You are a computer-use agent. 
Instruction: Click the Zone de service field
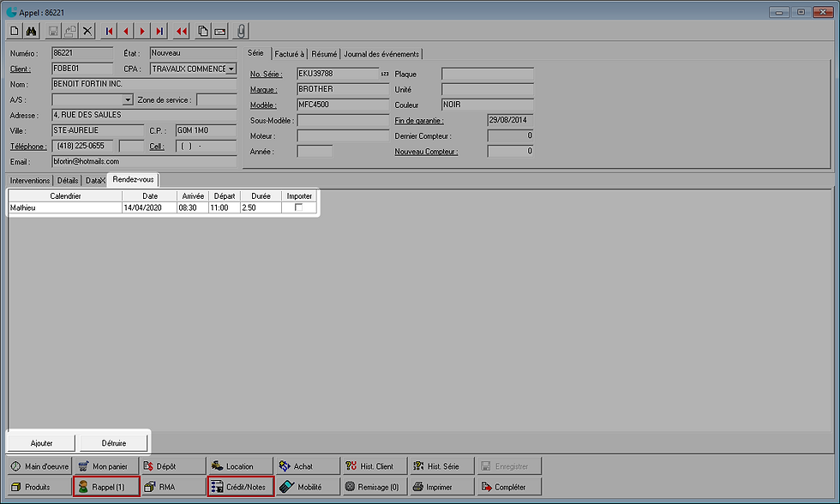[216, 99]
